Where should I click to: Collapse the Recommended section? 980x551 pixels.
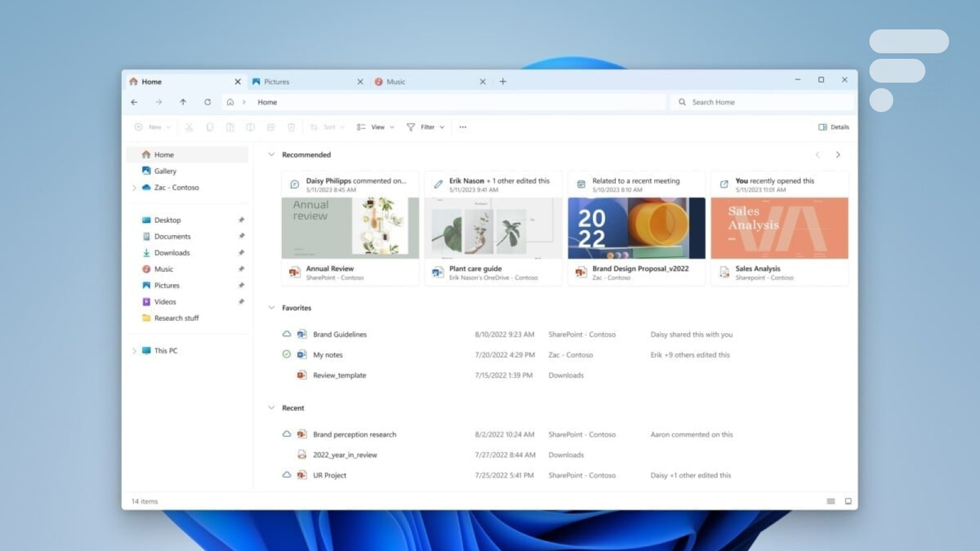271,154
